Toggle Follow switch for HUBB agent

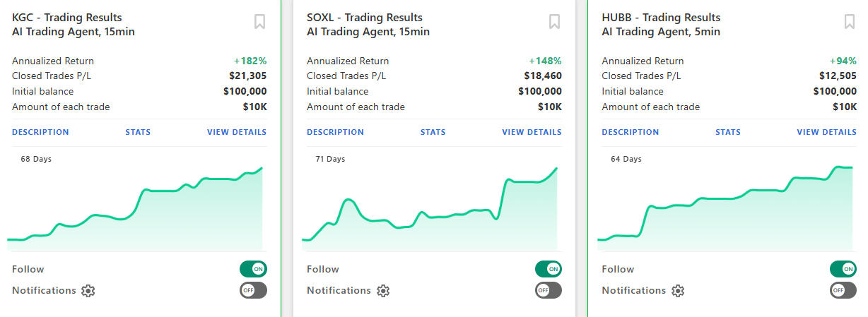point(843,269)
